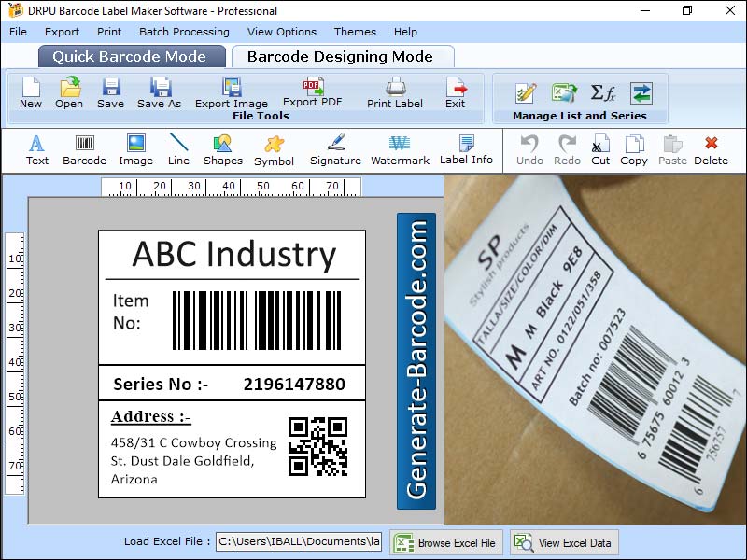This screenshot has height=560, width=747.
Task: Open Print Label
Action: [394, 93]
